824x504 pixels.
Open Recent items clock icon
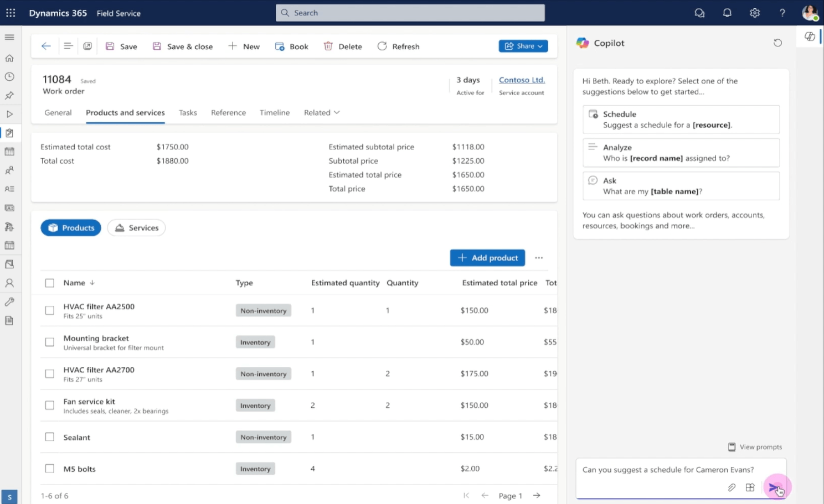[x=9, y=77]
